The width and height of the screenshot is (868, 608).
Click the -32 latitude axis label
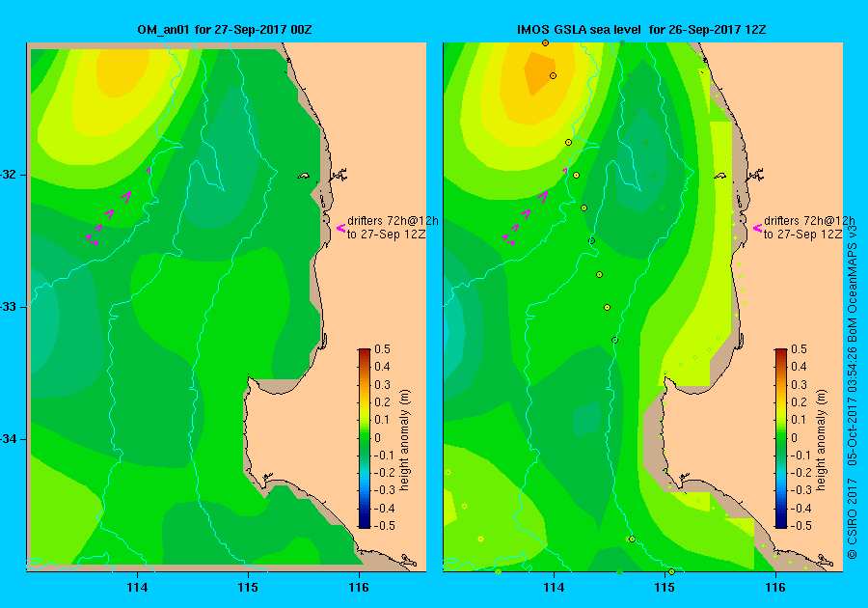pos(9,175)
